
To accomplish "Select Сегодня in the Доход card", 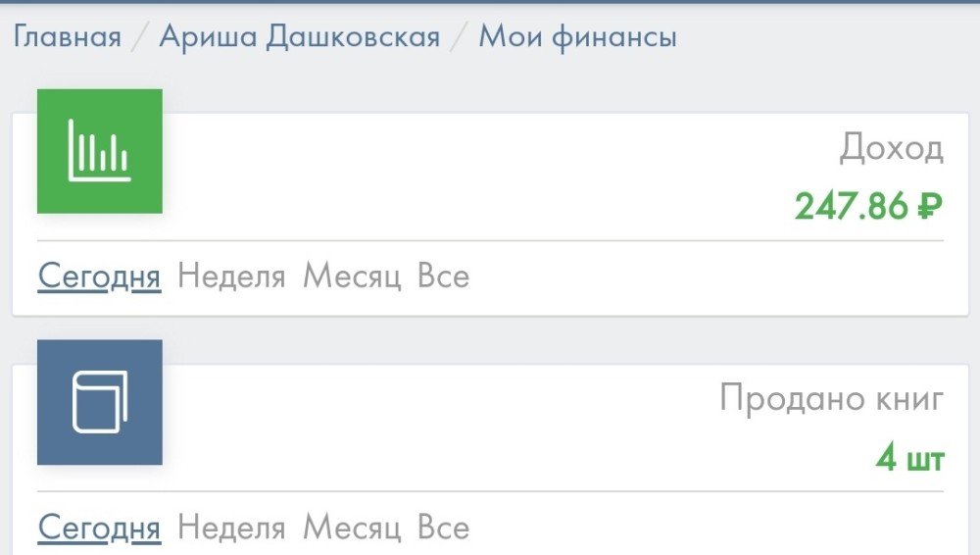I will point(99,277).
